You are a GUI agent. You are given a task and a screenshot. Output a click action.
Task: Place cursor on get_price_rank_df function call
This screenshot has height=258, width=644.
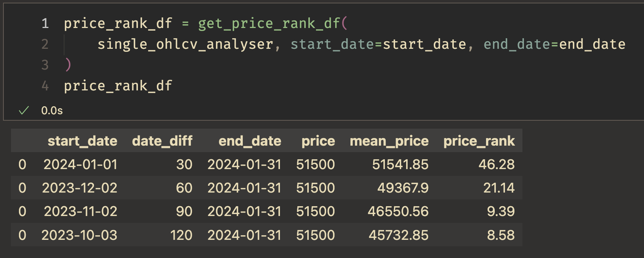pyautogui.click(x=269, y=23)
